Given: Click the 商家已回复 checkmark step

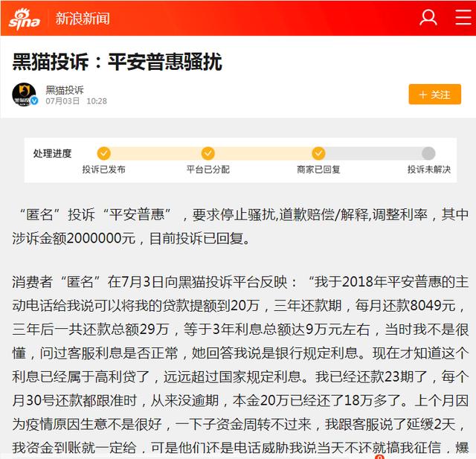Looking at the screenshot, I should (318, 153).
